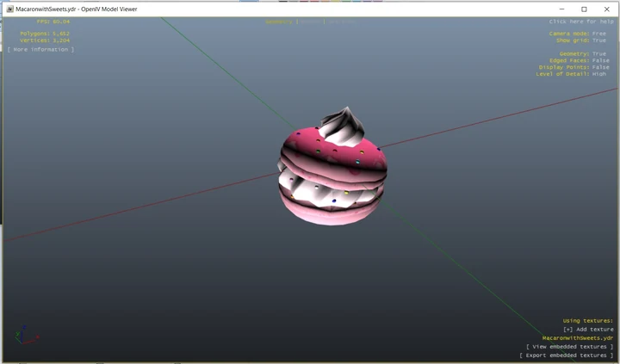Click the whipped cream topping on model
Image resolution: width=620 pixels, height=364 pixels.
click(343, 127)
